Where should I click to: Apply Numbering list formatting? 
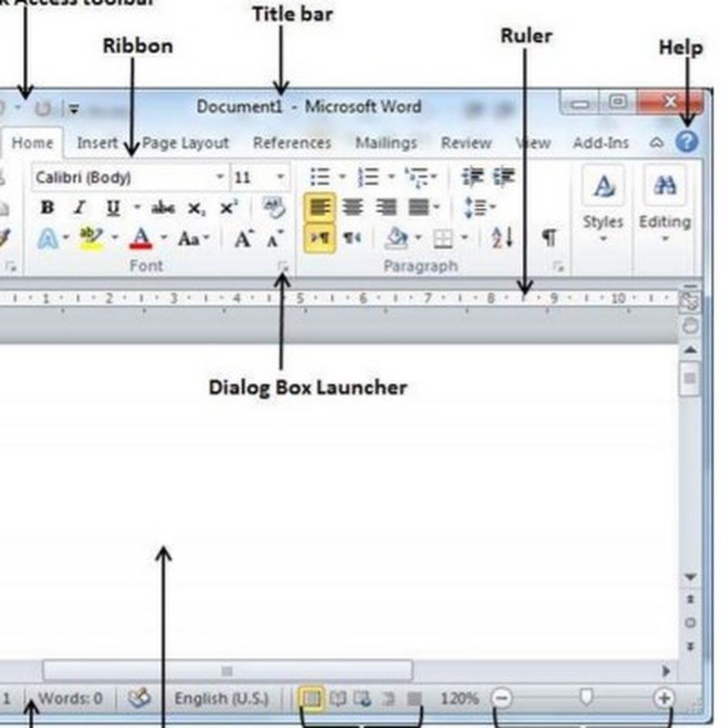(x=368, y=177)
